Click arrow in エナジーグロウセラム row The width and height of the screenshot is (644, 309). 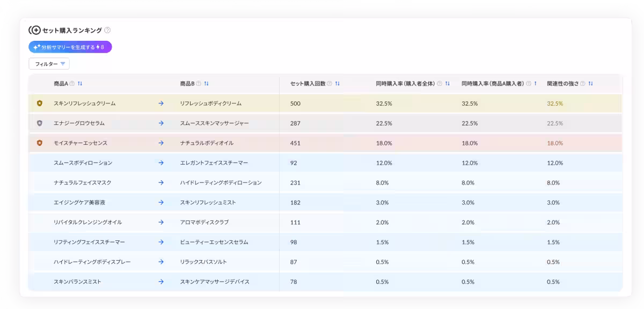(161, 123)
